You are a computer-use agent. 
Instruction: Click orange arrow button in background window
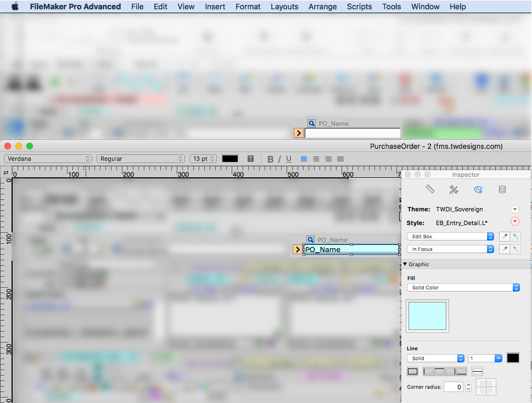coord(299,133)
